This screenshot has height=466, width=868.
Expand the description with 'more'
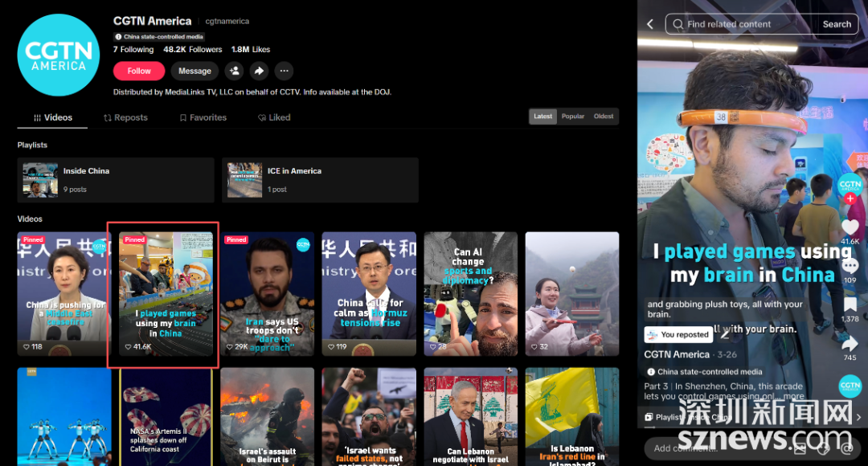[794, 396]
